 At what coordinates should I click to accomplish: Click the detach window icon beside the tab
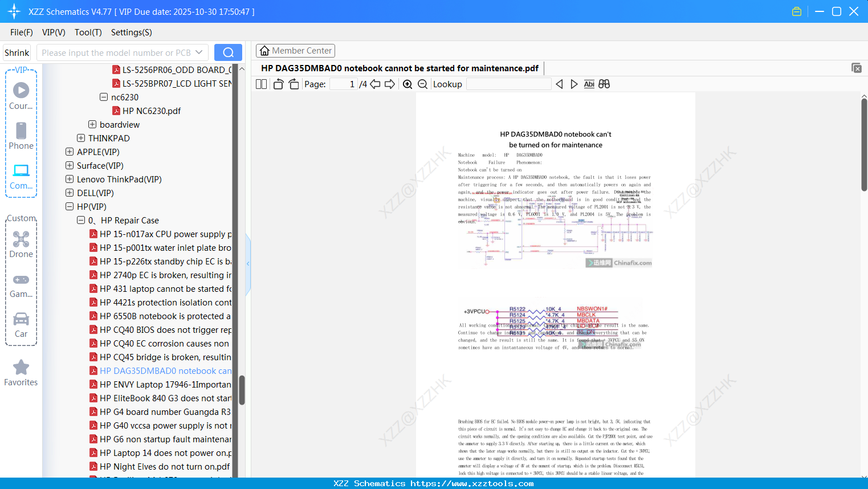tap(857, 68)
